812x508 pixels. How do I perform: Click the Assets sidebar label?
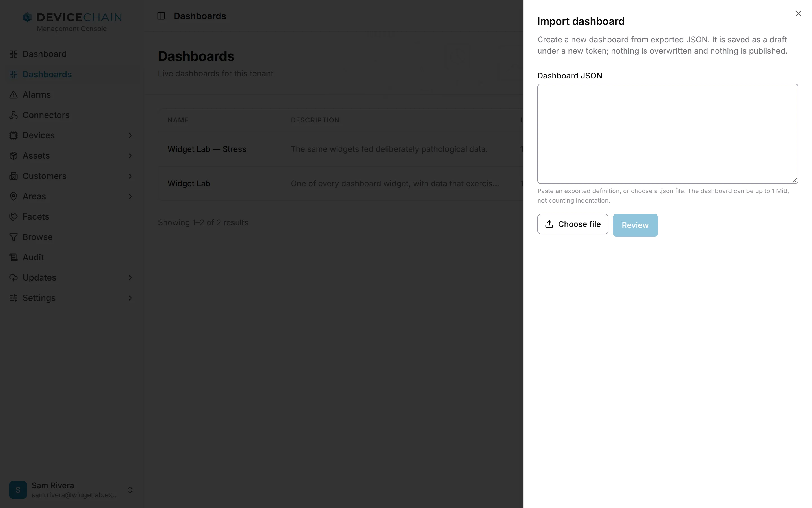(36, 156)
